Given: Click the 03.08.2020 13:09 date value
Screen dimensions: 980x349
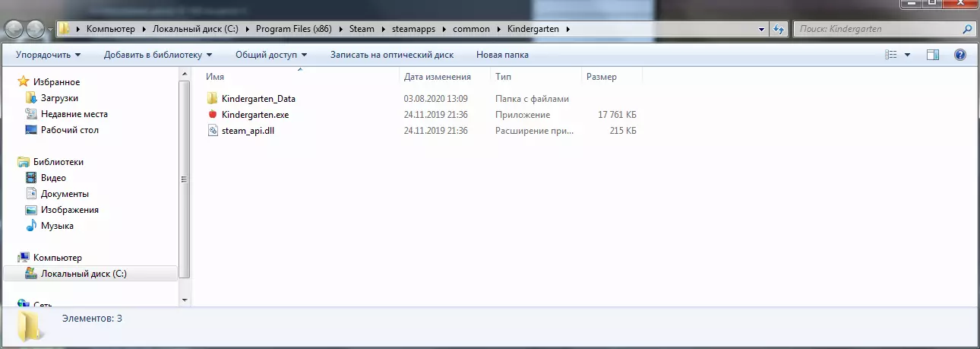Looking at the screenshot, I should pos(436,99).
